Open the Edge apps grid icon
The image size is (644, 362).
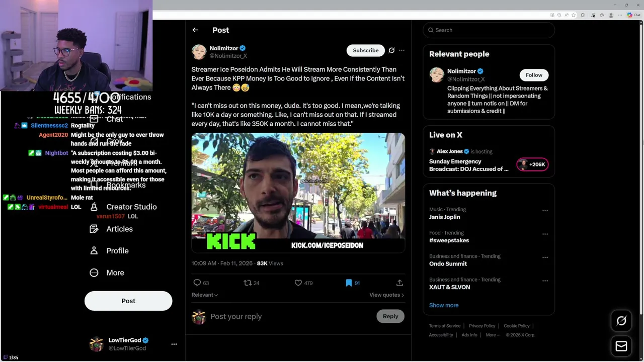(x=552, y=15)
